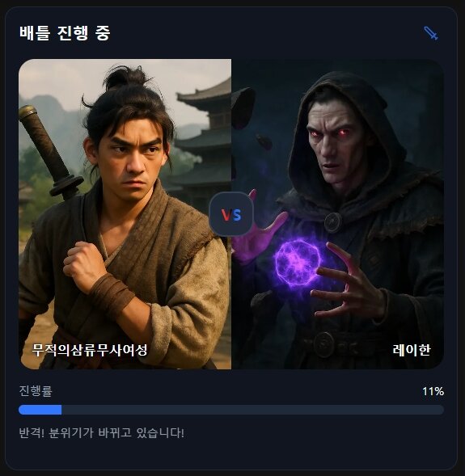Click the VS badge between fighters

(231, 214)
